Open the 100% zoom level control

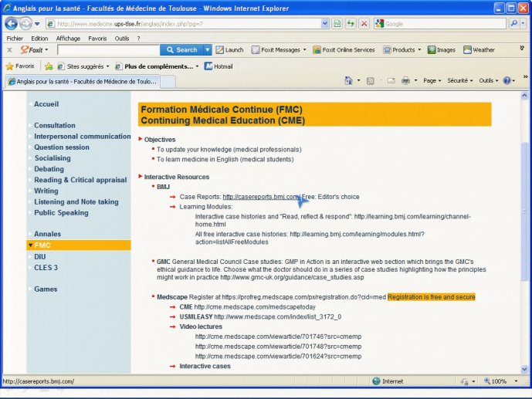501,381
